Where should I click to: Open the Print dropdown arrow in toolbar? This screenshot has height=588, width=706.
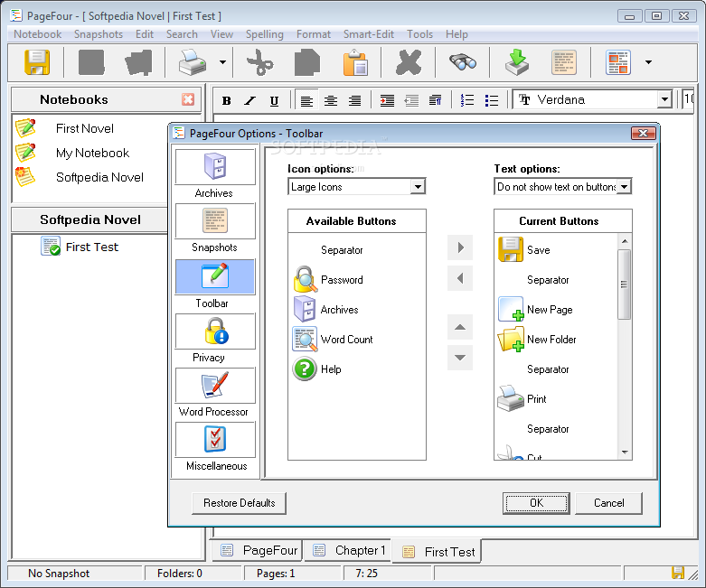click(x=222, y=62)
